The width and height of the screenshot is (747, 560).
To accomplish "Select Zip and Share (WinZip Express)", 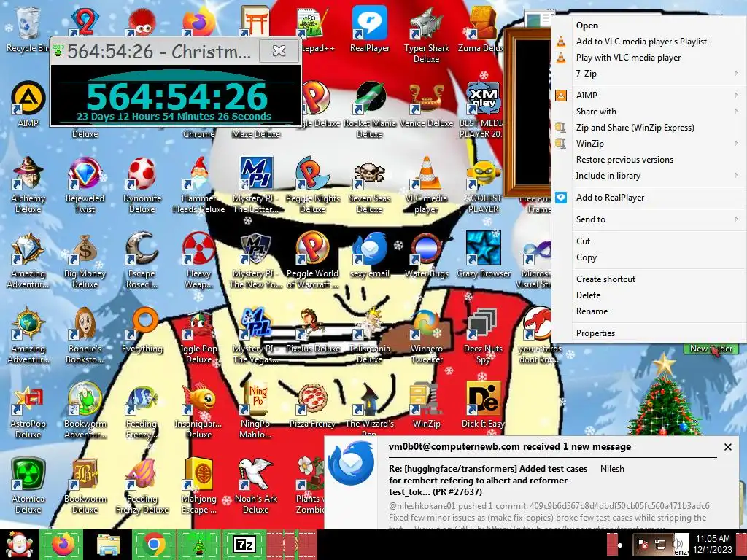I will pos(649,128).
